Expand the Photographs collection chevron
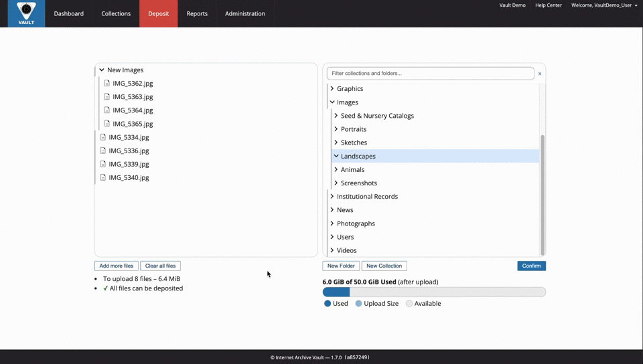This screenshot has width=643, height=364. coord(332,223)
